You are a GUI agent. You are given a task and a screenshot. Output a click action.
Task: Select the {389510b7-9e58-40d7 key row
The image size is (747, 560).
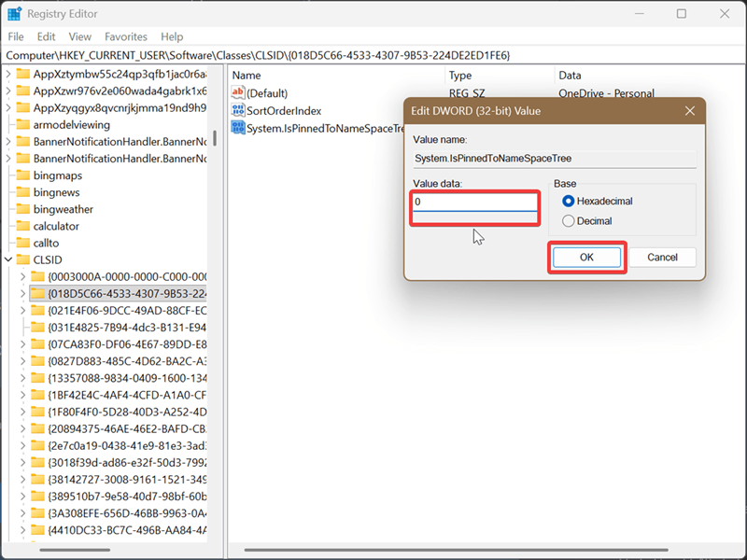[x=119, y=497]
